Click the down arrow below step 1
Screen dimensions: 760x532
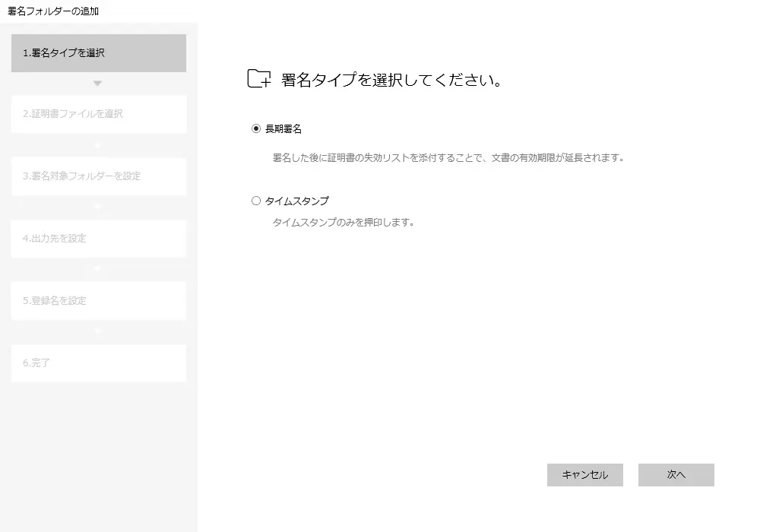coord(97,83)
